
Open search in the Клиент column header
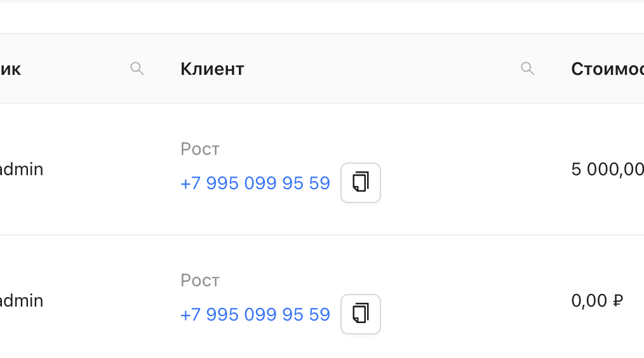[527, 69]
